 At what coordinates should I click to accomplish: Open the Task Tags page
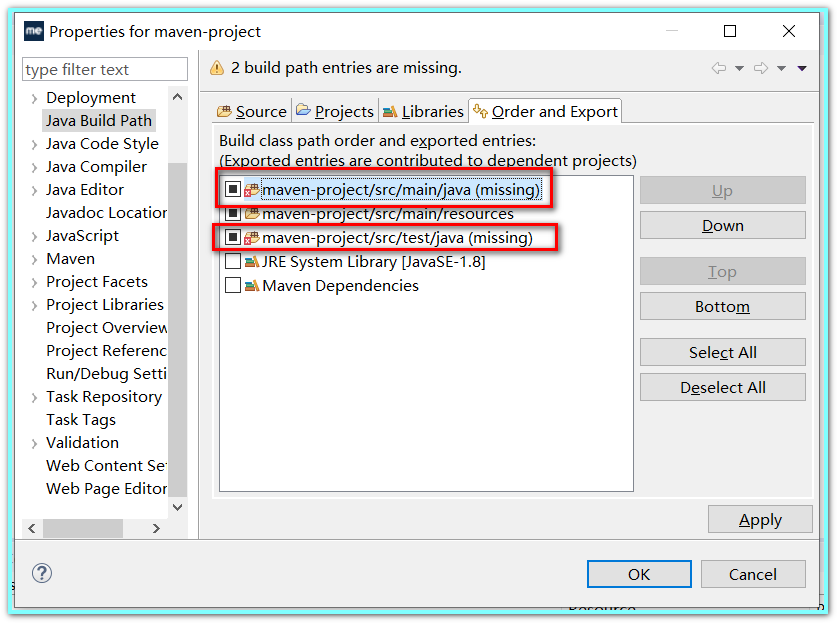(81, 420)
